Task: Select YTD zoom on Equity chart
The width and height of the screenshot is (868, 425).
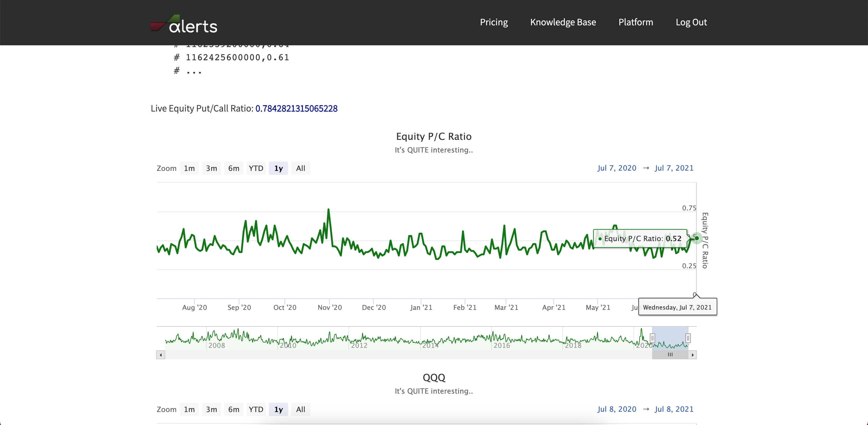Action: [256, 168]
